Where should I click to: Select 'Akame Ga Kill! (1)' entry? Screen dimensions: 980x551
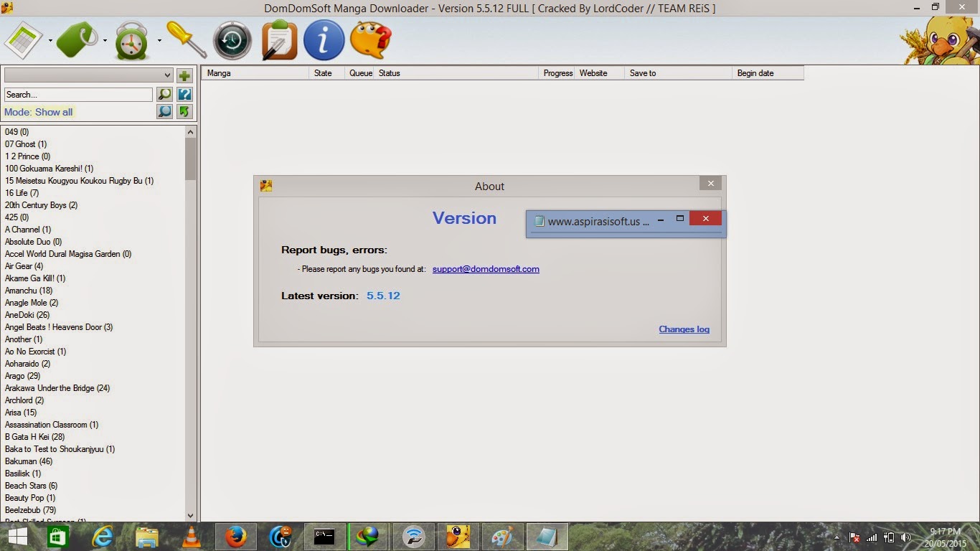point(35,278)
